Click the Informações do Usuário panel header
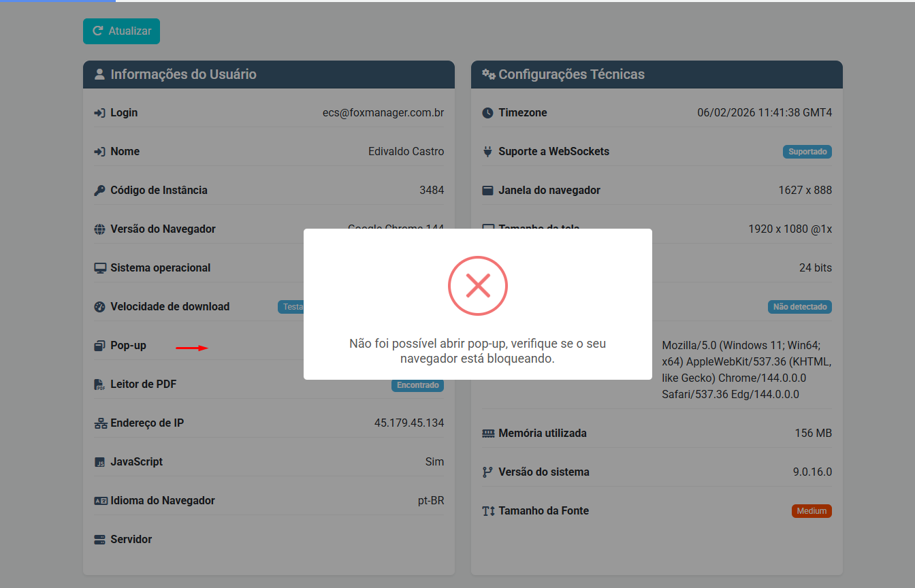This screenshot has height=588, width=915. click(x=269, y=75)
